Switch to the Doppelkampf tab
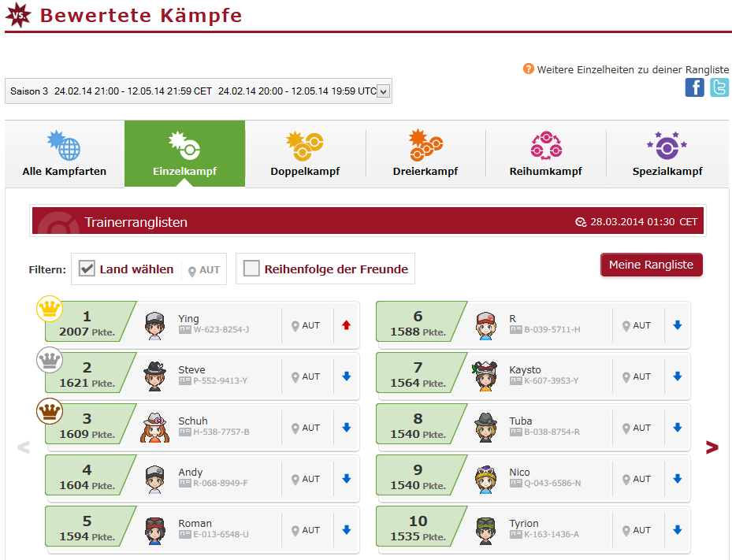The image size is (732, 560). coord(305,154)
